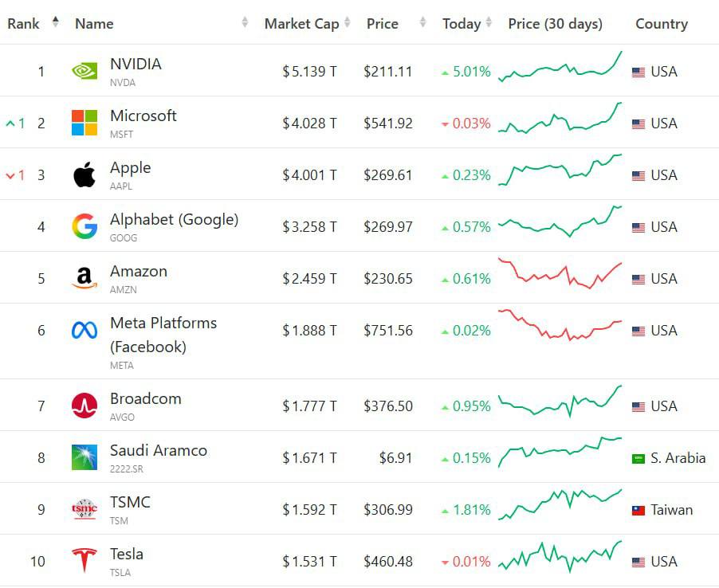This screenshot has width=719, height=588.
Task: Click the NVIDIA logo icon
Action: point(84,72)
